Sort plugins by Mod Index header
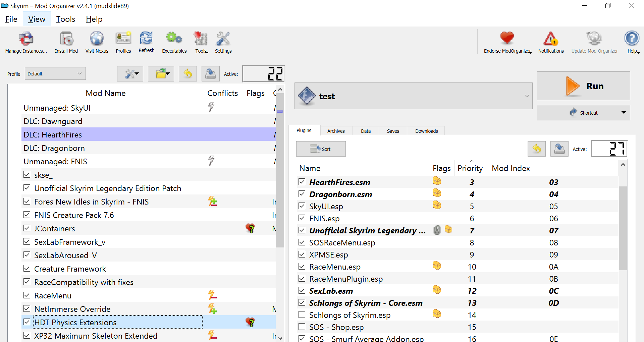Viewport: 644px width, 342px height. pos(553,168)
